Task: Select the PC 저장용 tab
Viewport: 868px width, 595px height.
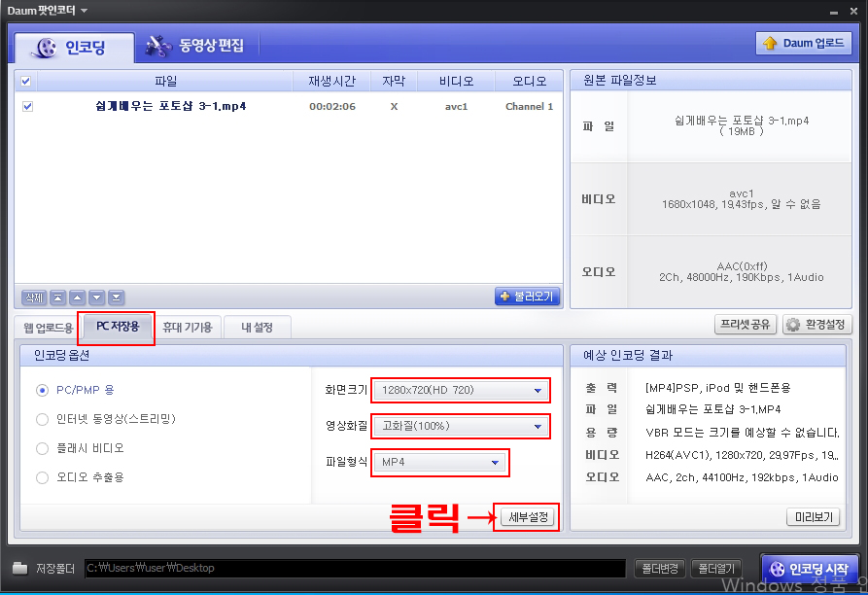Action: 118,327
